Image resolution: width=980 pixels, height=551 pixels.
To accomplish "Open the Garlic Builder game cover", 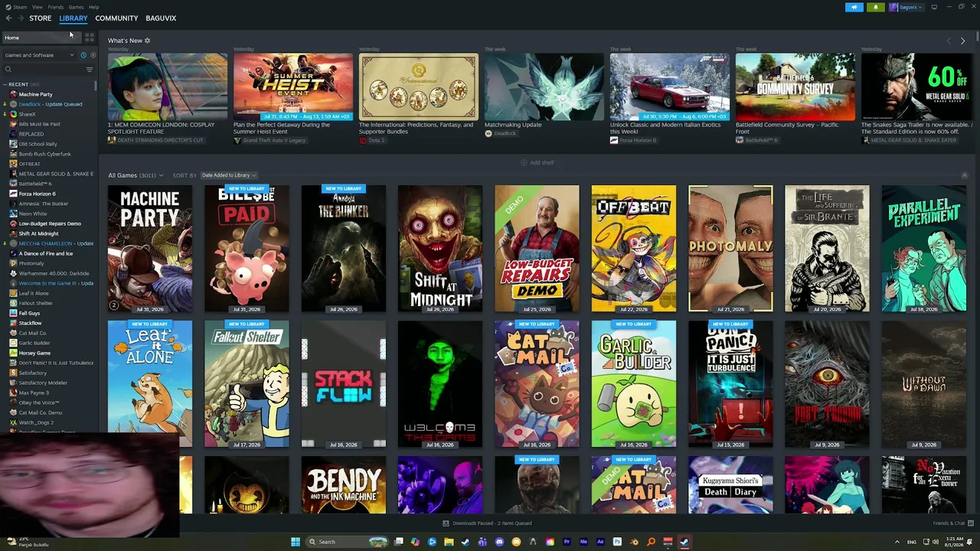I will pyautogui.click(x=634, y=384).
